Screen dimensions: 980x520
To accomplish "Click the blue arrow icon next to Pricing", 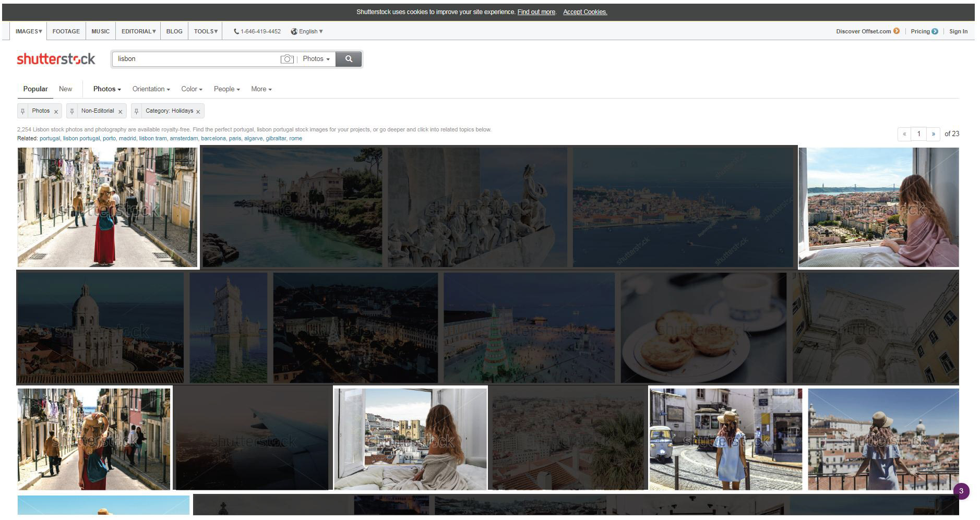I will click(x=935, y=31).
